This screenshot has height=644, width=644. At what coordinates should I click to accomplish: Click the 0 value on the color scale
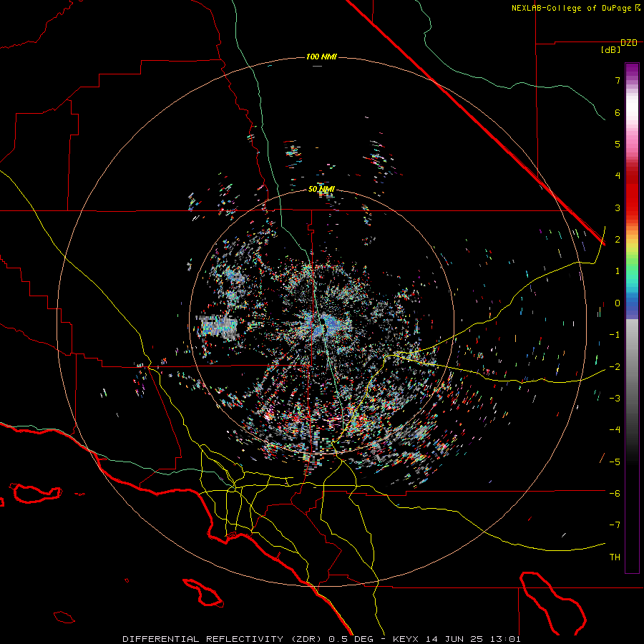click(618, 303)
